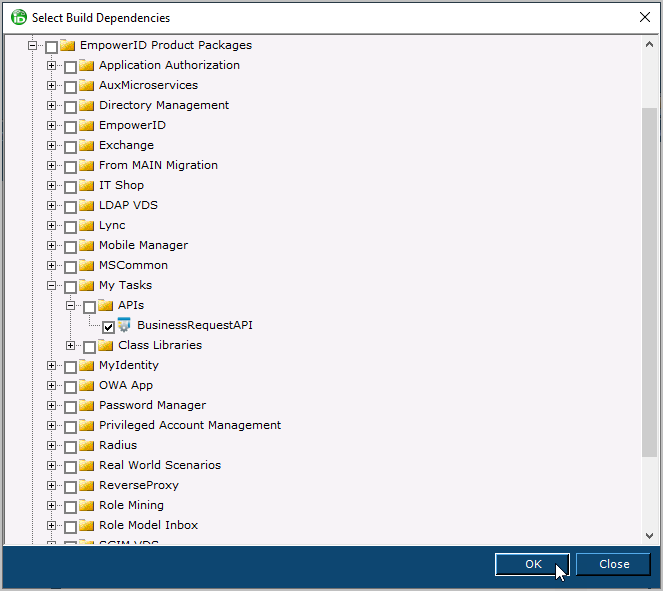This screenshot has width=663, height=591.
Task: Click the vertical scrollbar thumb
Action: tap(649, 280)
